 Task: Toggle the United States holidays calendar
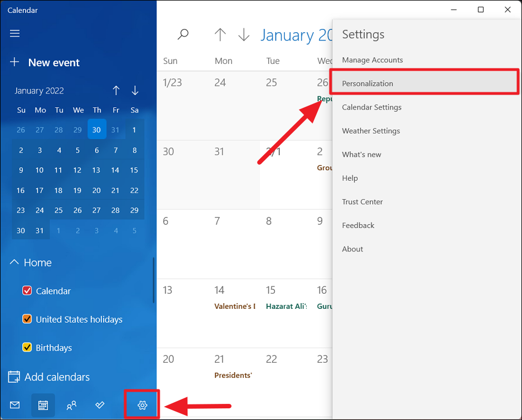[27, 319]
